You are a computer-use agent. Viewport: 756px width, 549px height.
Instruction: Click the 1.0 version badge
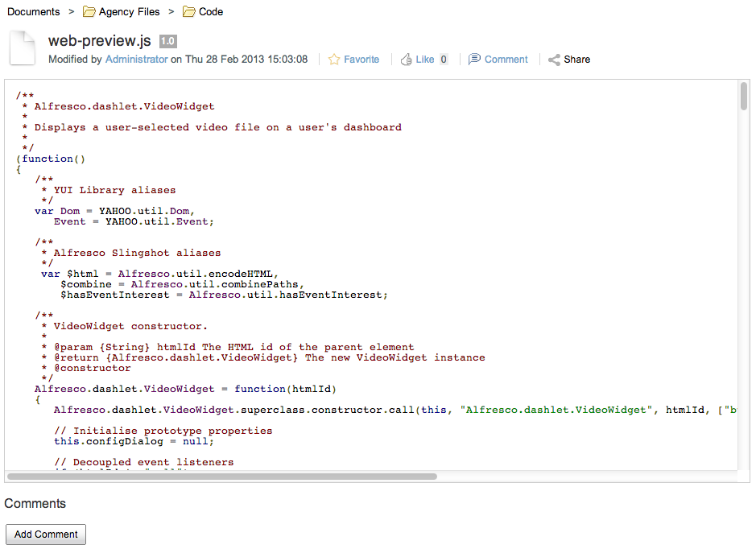[x=167, y=41]
